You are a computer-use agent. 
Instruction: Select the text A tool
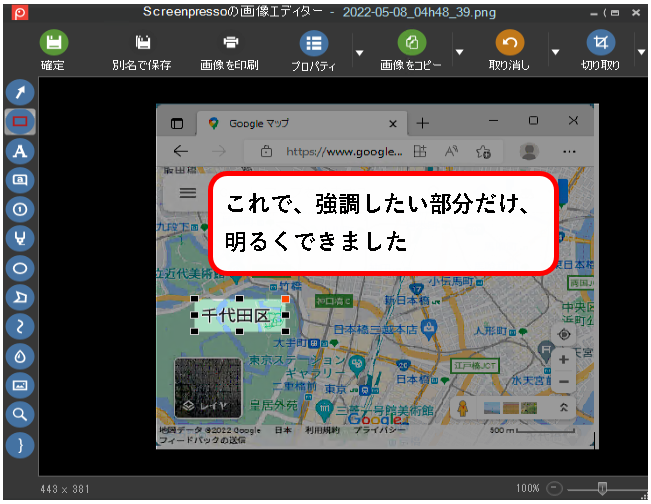pos(20,151)
